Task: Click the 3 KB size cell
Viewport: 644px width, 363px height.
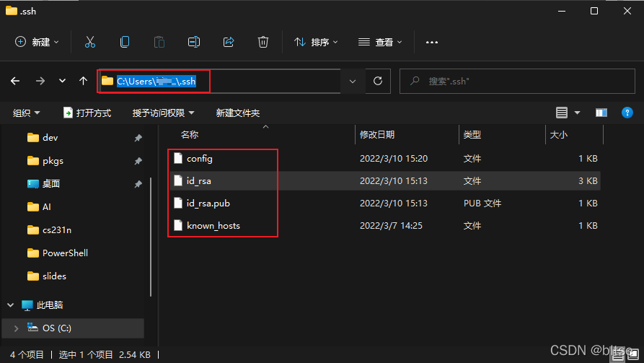Action: [588, 180]
